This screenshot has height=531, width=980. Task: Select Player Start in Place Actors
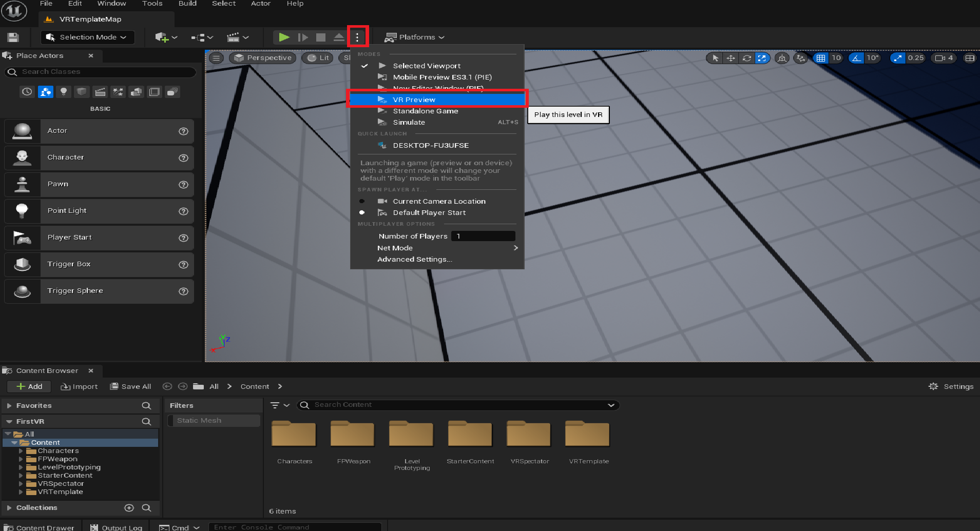[x=99, y=238]
